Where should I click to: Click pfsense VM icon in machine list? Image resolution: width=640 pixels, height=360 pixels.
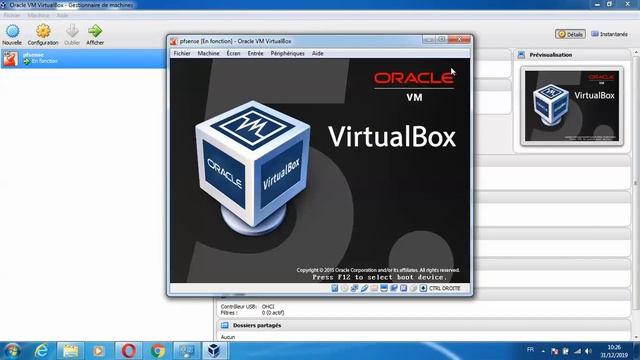[10, 58]
